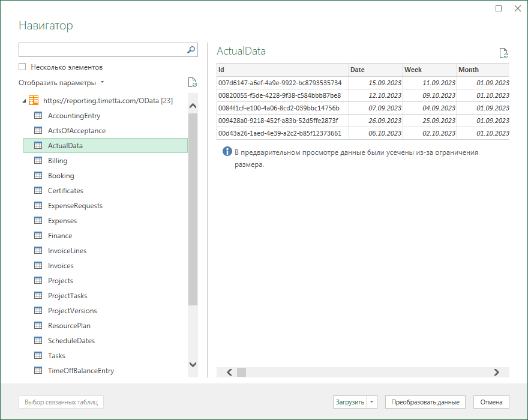Click the table icon beside Finance
The height and width of the screenshot is (420, 528).
[x=38, y=236]
